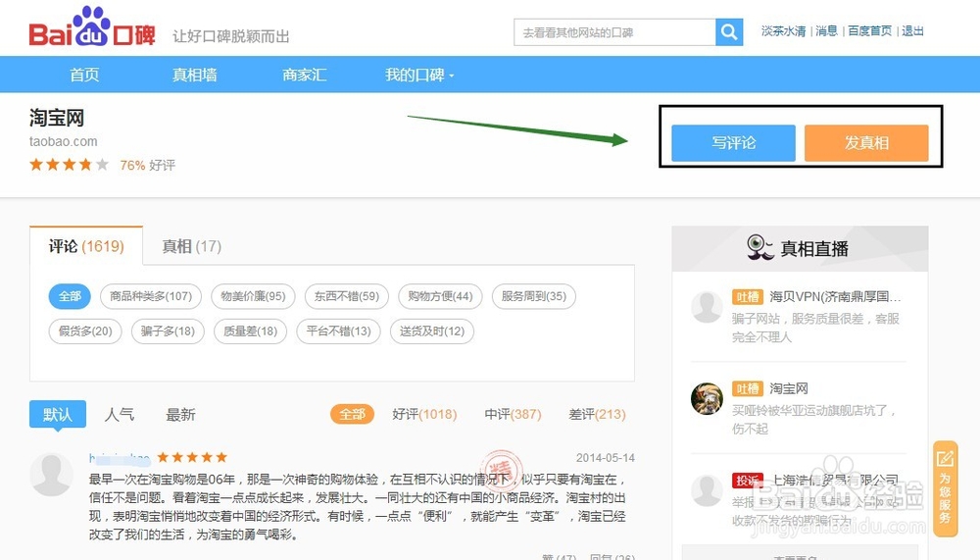Go to 首页 in the navigation bar
This screenshot has width=980, height=560.
[84, 76]
